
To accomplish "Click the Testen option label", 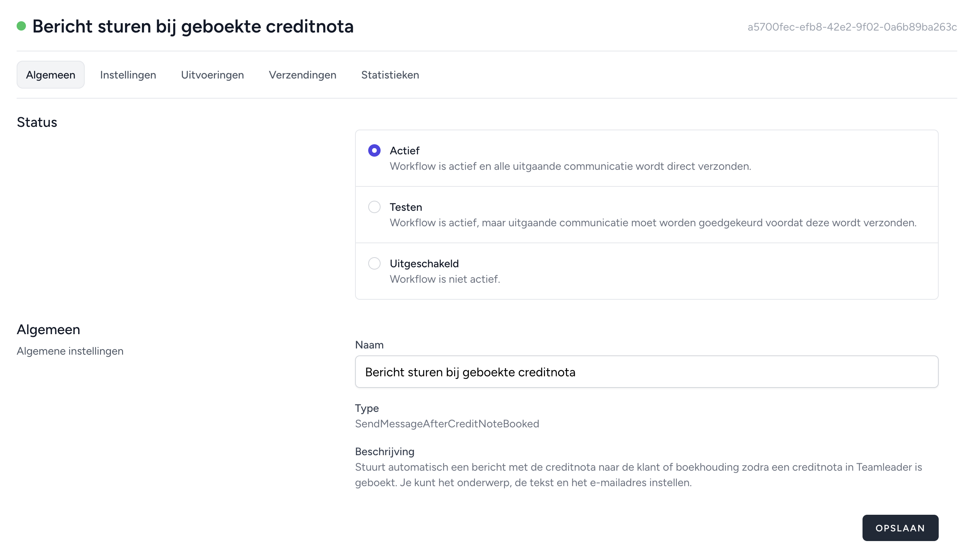I will pyautogui.click(x=406, y=207).
